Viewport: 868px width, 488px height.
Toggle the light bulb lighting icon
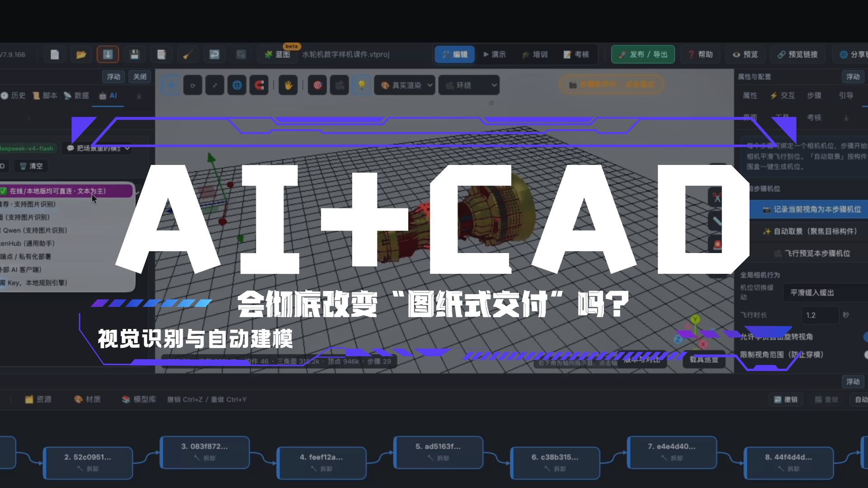[362, 85]
